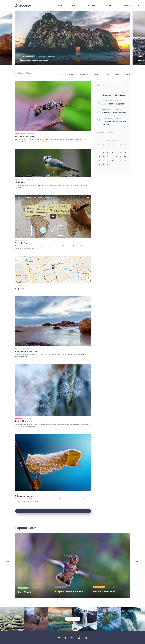The height and width of the screenshot is (644, 145).
Task: Expand the BLOG menu dropdown
Action: (x=74, y=5)
